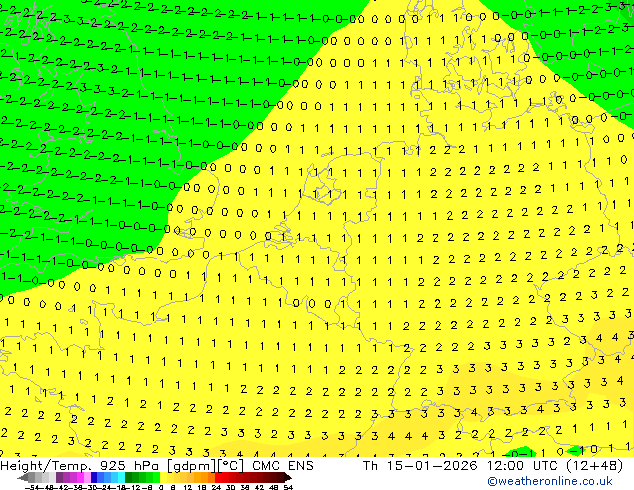This screenshot has width=634, height=490.
Task: Click the grey left arrow end of color scale
Action: click(23, 478)
